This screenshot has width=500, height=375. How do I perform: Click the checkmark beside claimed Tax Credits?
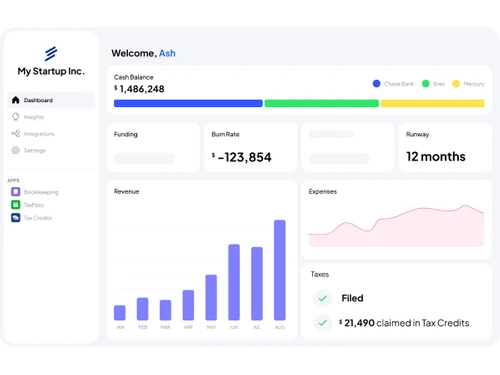pos(322,323)
